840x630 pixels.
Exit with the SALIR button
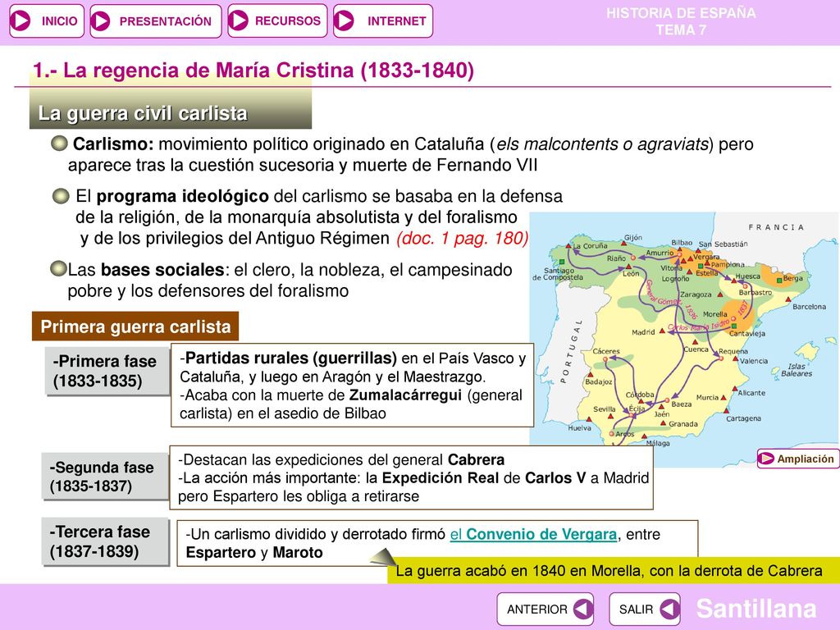point(645,609)
